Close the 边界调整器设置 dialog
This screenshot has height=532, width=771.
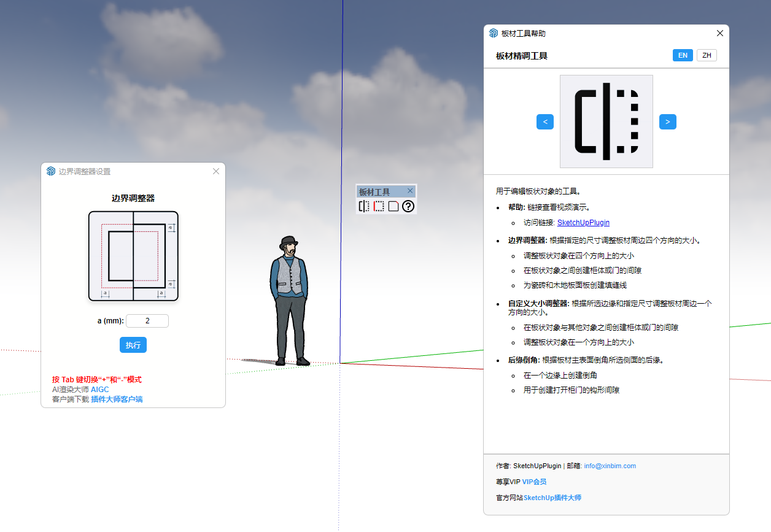216,171
